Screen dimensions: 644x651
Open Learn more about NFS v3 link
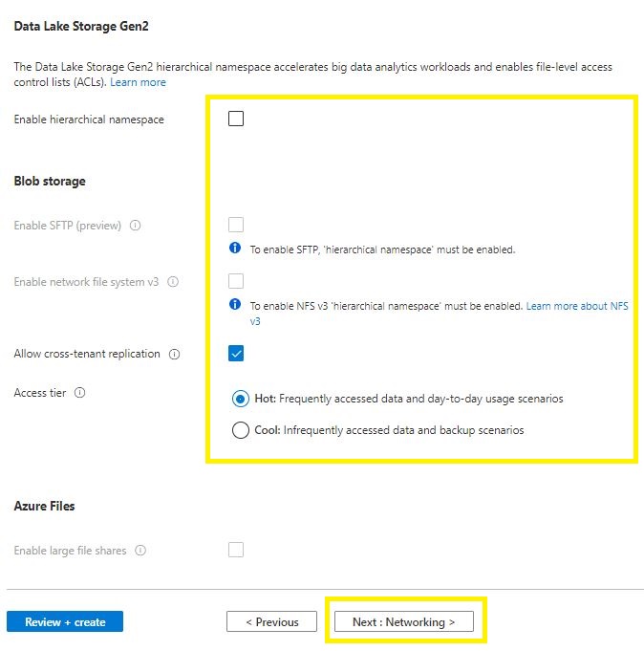pyautogui.click(x=576, y=306)
